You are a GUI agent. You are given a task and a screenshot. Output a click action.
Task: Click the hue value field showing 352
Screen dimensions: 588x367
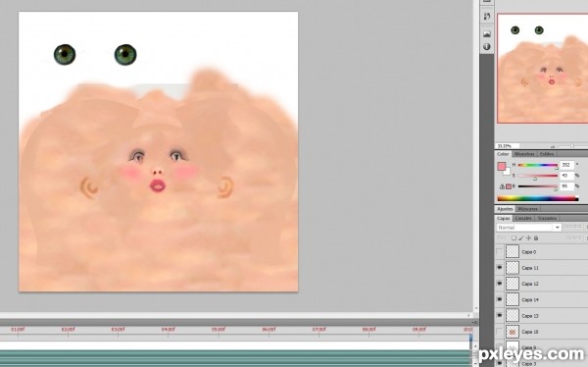pyautogui.click(x=566, y=165)
